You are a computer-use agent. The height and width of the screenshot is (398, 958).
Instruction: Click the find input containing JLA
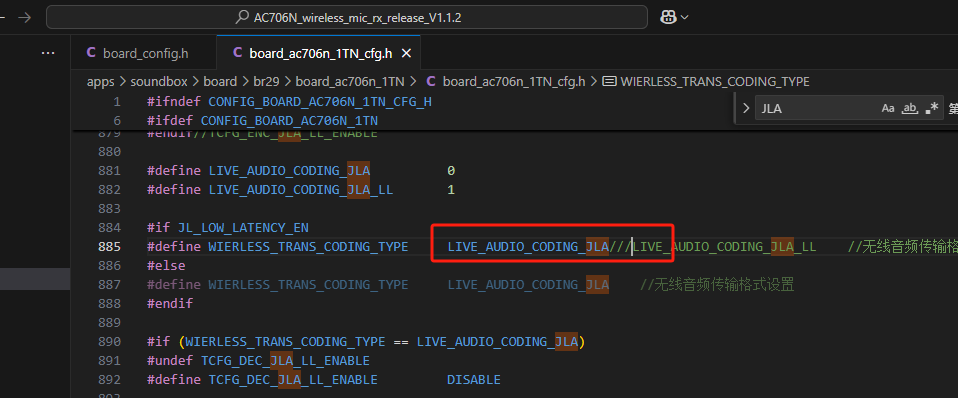pyautogui.click(x=816, y=109)
